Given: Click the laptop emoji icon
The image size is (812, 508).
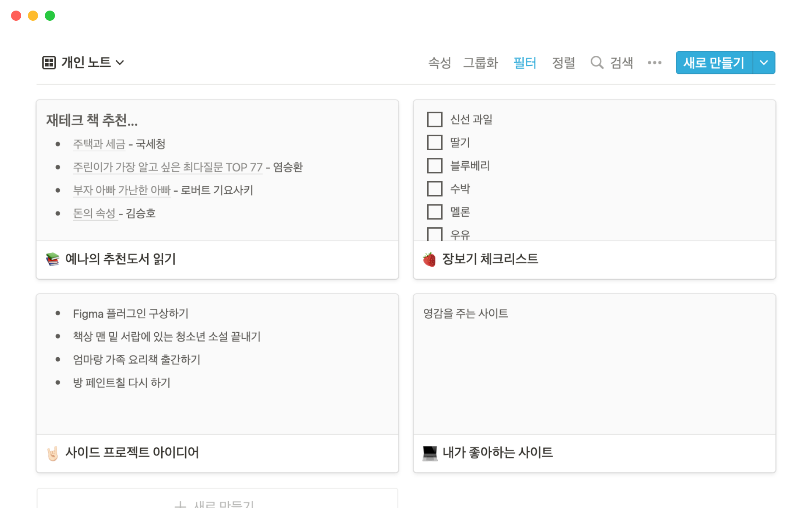Looking at the screenshot, I should pos(430,453).
